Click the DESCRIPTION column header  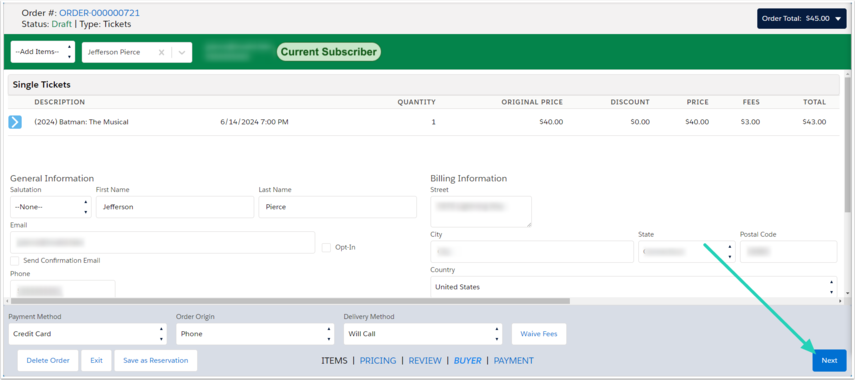59,102
